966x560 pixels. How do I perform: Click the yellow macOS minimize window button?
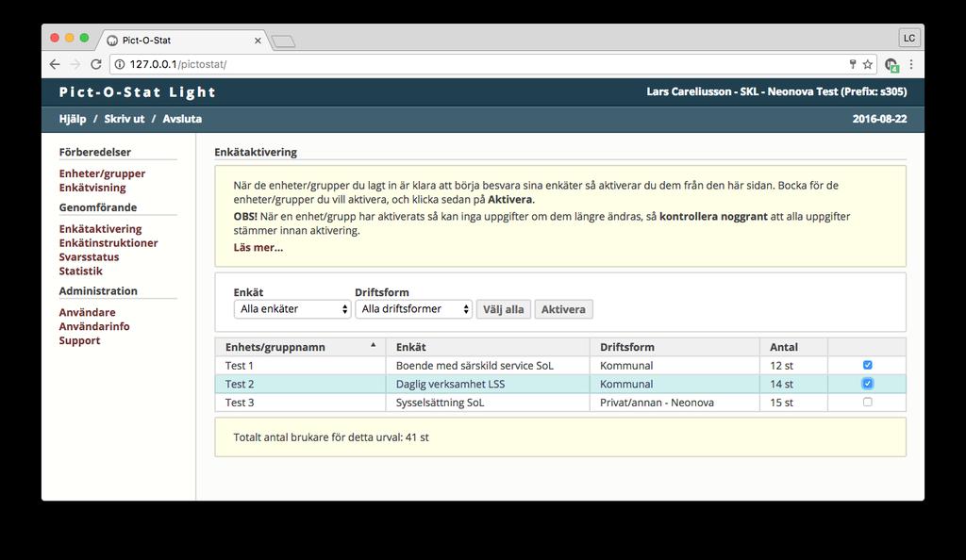point(70,38)
